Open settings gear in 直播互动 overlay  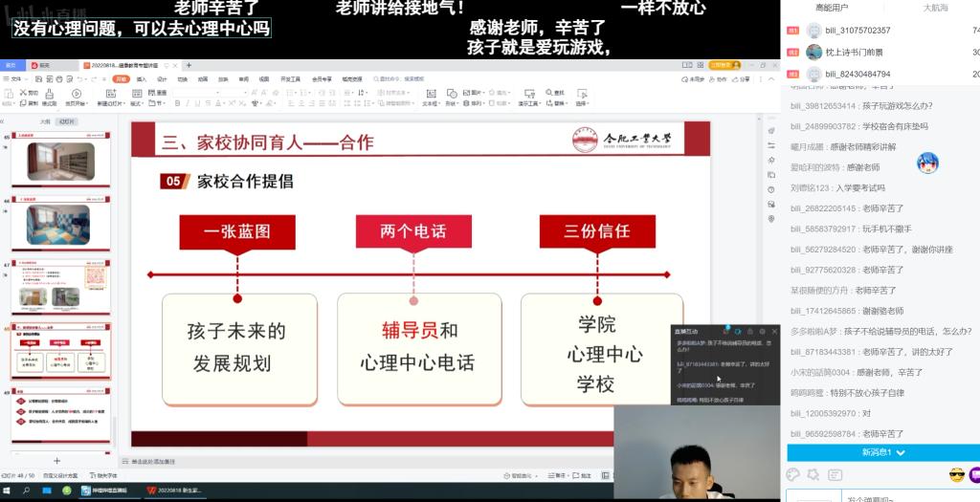pos(762,332)
